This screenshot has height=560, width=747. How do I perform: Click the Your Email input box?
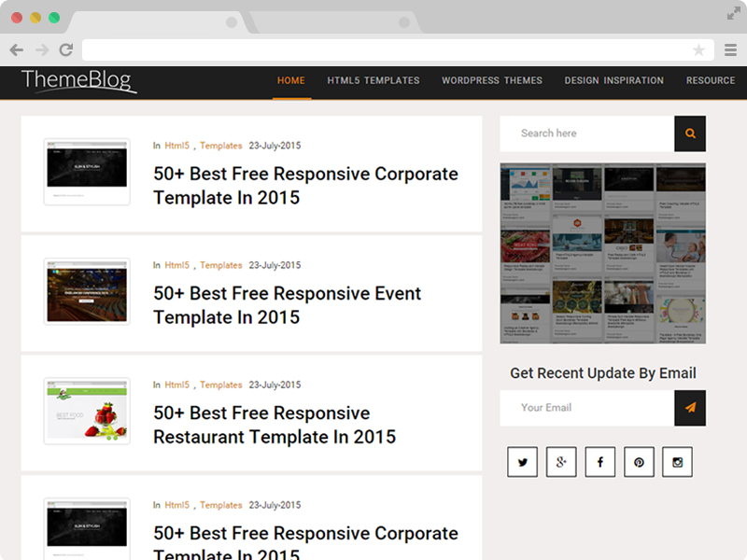579,408
